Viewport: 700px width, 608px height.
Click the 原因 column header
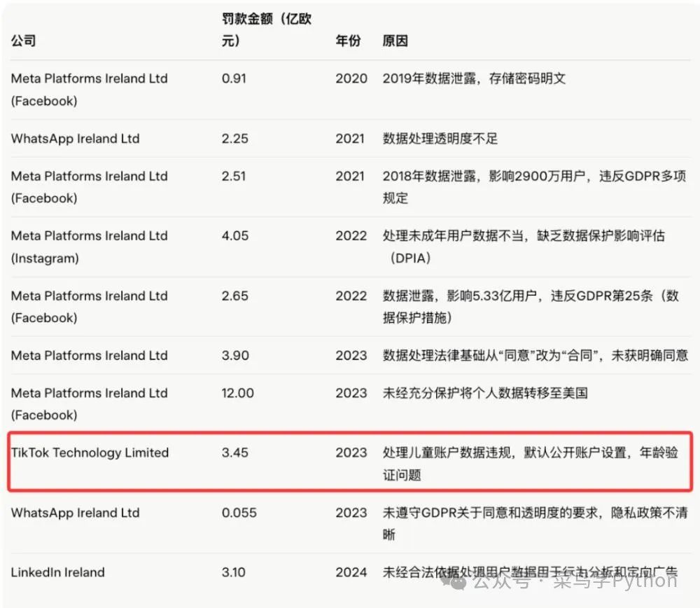click(x=395, y=41)
